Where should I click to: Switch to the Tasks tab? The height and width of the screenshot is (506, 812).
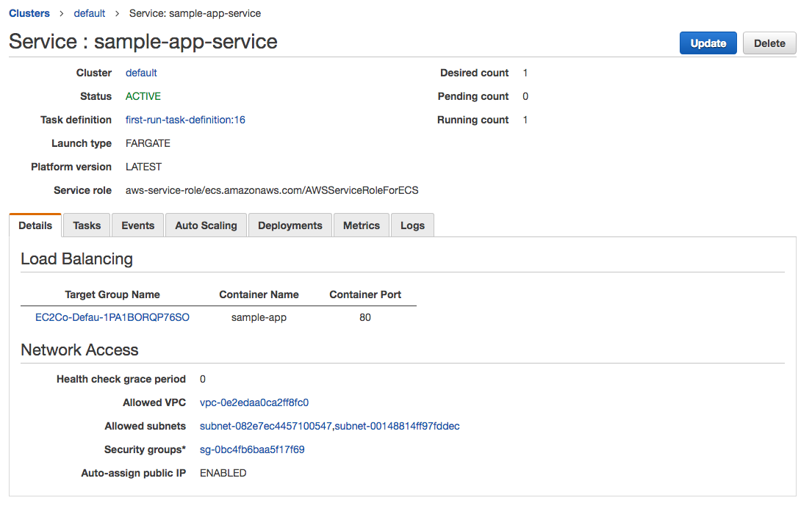pyautogui.click(x=87, y=225)
